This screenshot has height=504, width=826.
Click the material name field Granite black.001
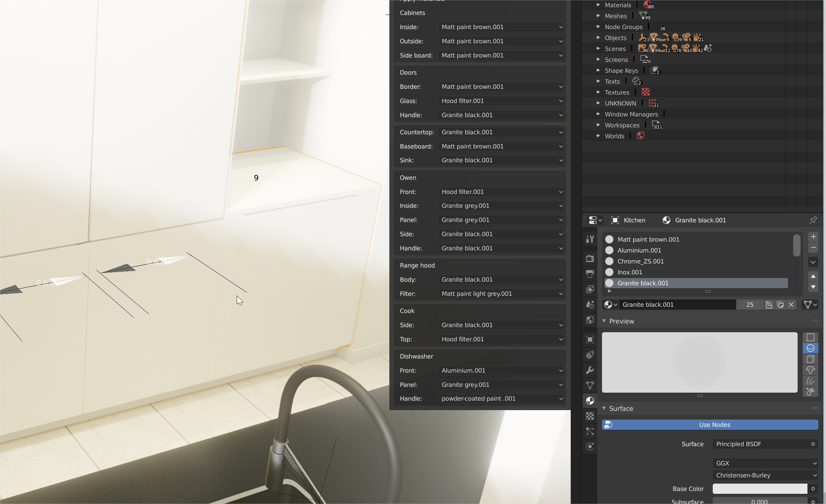(x=677, y=305)
